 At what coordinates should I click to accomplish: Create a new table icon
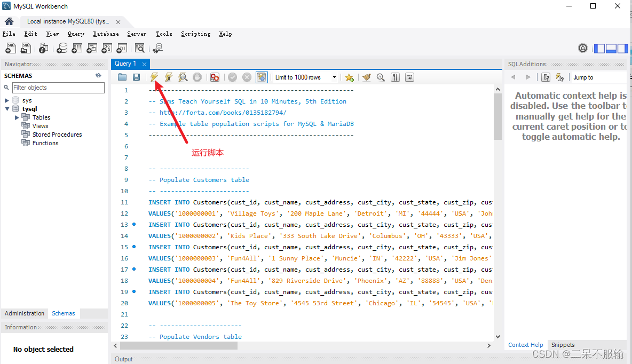tap(76, 49)
